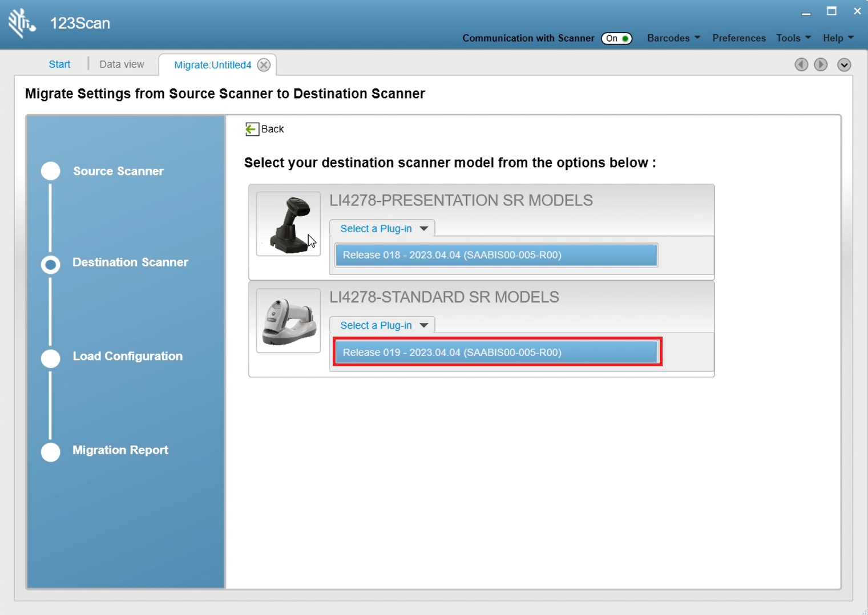Choose Release 018 plug-in
Image resolution: width=868 pixels, height=615 pixels.
(496, 255)
